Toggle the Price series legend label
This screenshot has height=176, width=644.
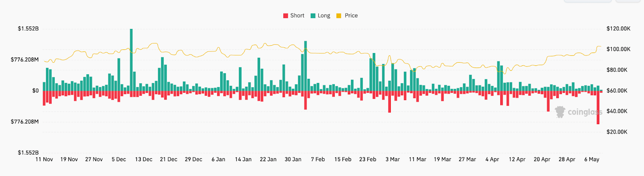(x=351, y=16)
